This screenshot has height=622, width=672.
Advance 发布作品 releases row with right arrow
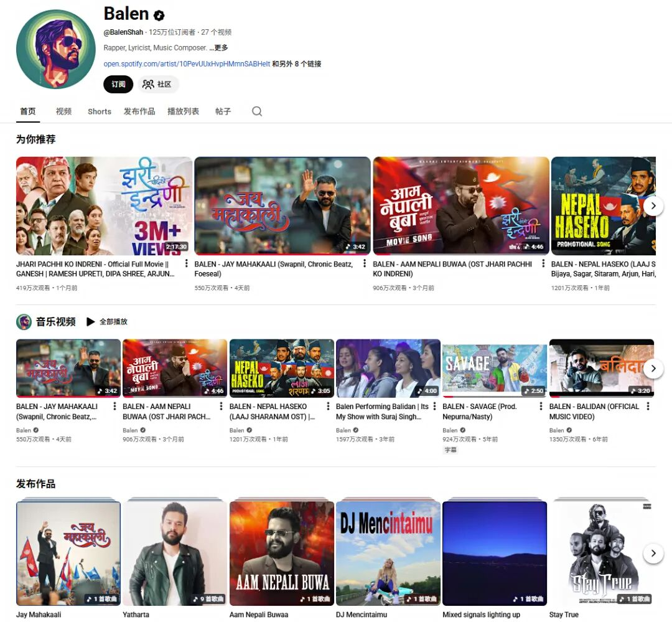point(653,553)
